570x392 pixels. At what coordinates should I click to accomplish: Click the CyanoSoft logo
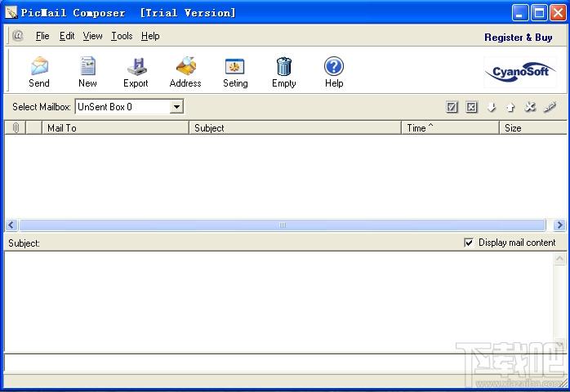pyautogui.click(x=520, y=72)
